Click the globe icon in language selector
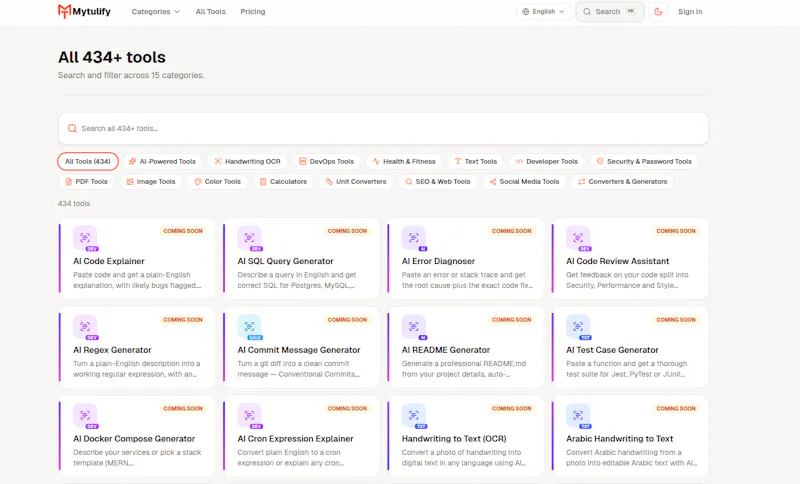The height and width of the screenshot is (484, 800). point(526,11)
